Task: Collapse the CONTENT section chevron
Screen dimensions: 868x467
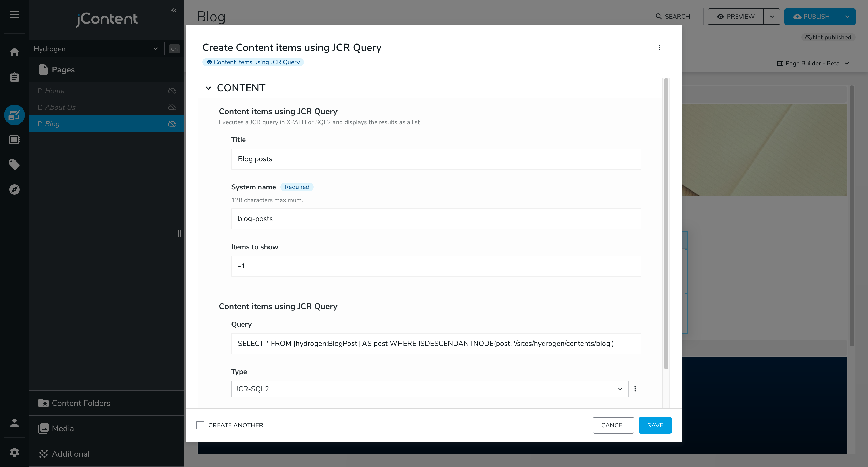Action: [208, 88]
